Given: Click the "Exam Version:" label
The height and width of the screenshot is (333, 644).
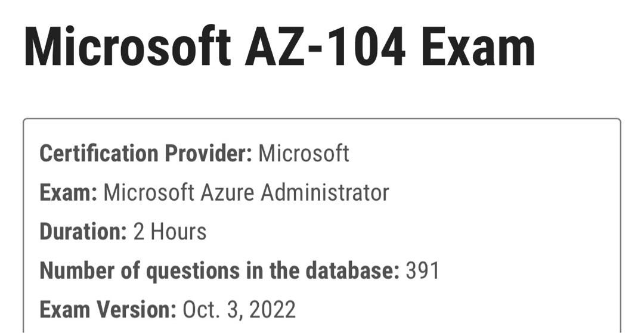Looking at the screenshot, I should click(107, 309).
